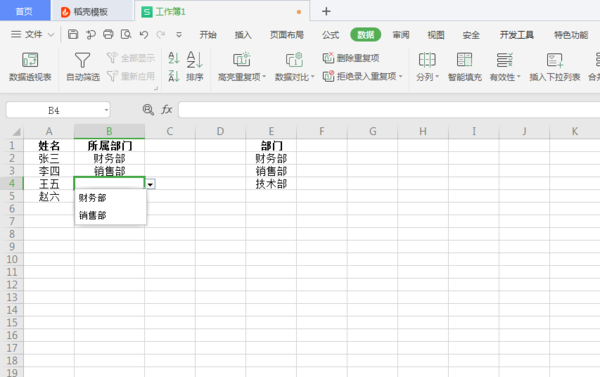Choose 财务部 from the dropdown list
Image resolution: width=600 pixels, height=377 pixels.
coord(110,198)
